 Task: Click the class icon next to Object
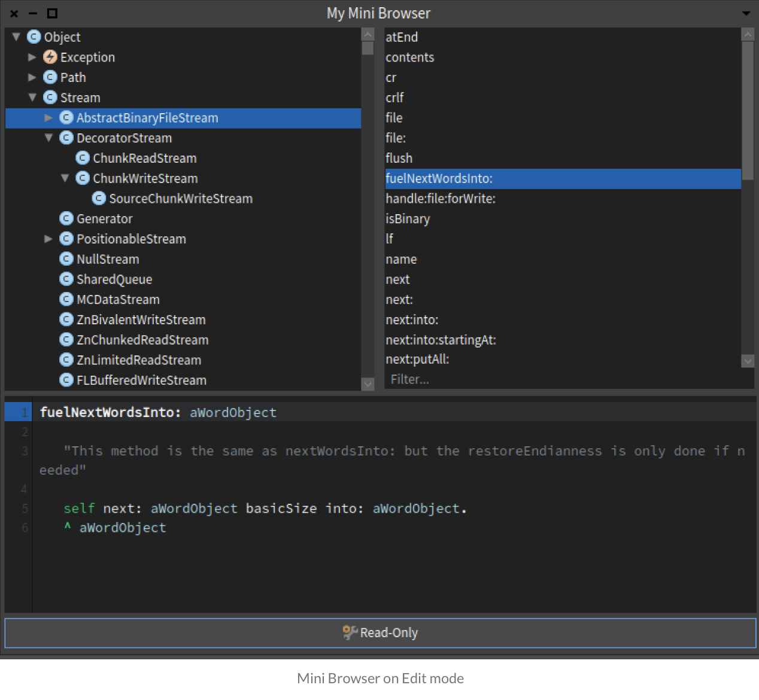pos(34,37)
